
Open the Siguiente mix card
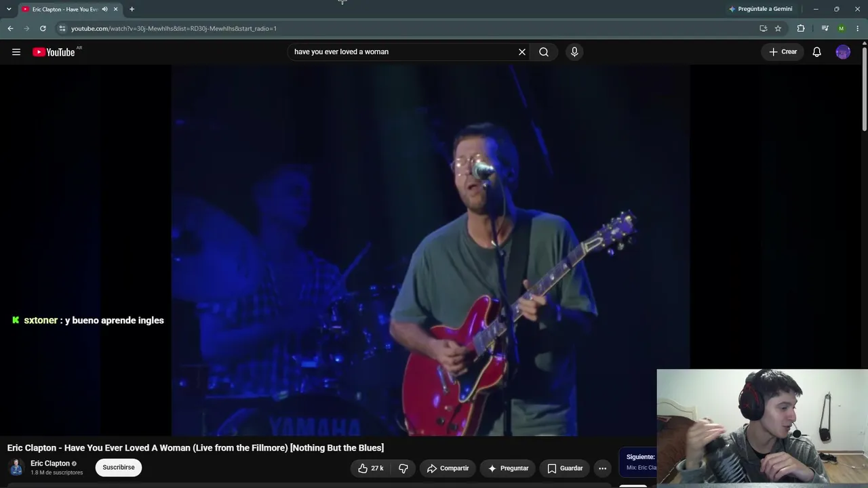coord(638,462)
